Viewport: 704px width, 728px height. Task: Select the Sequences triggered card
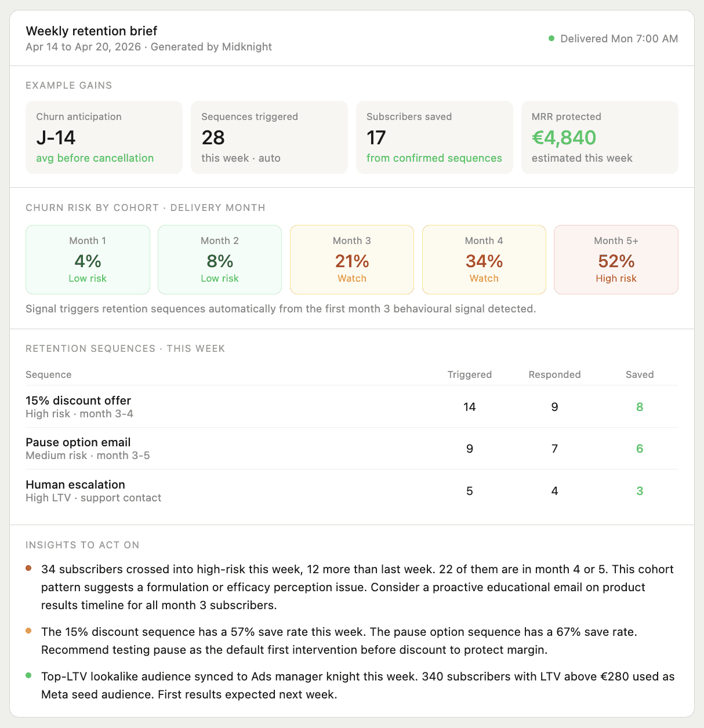[x=269, y=137]
